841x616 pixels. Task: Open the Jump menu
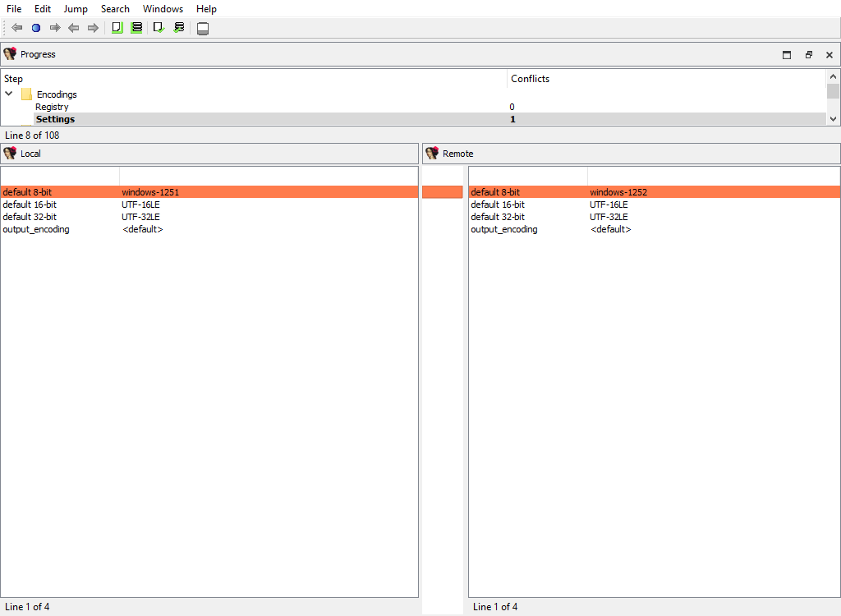coord(76,8)
